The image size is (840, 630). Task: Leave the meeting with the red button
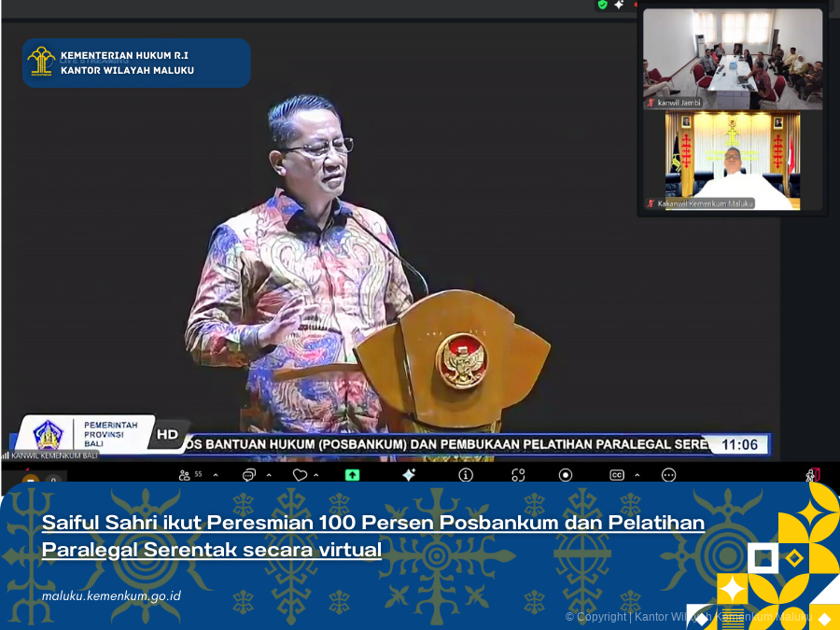coord(814,475)
